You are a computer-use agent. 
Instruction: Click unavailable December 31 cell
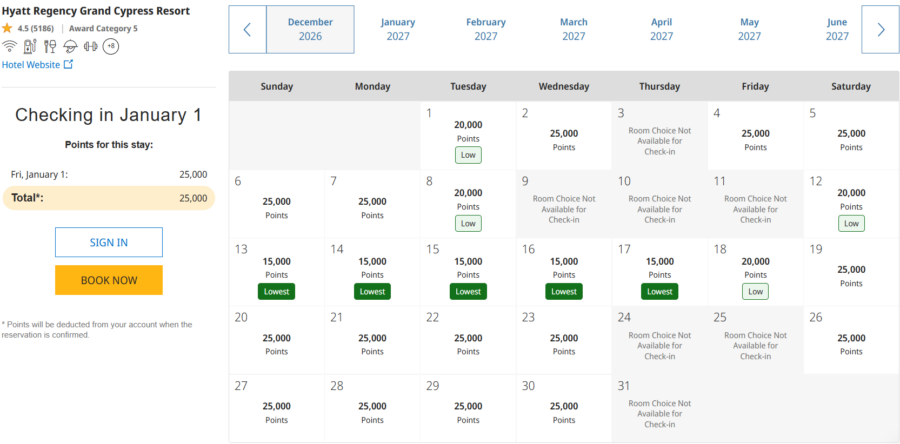point(660,408)
